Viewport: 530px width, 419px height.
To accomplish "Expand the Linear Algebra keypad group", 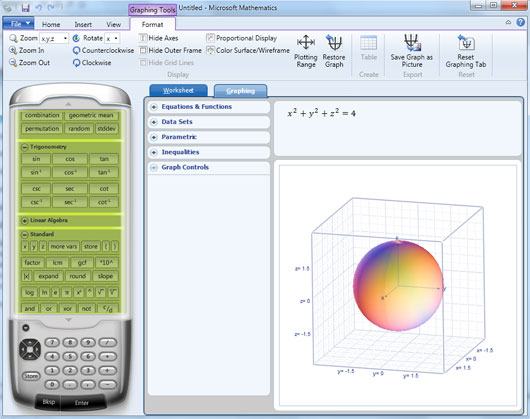I will point(24,220).
